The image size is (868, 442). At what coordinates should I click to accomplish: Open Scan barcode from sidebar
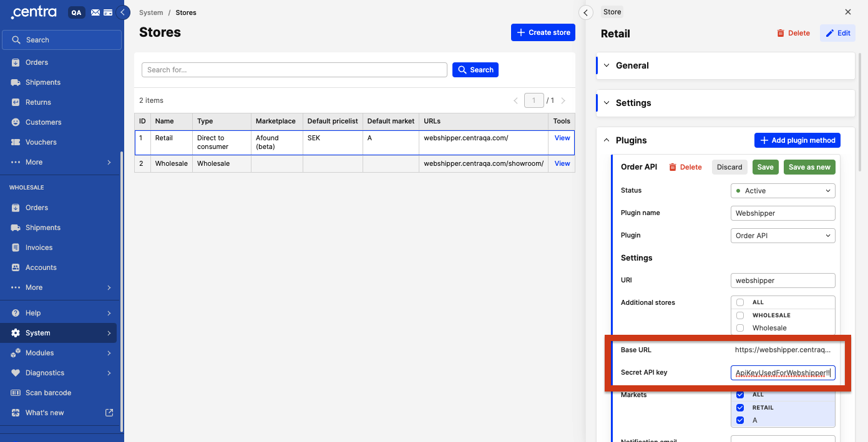point(48,393)
